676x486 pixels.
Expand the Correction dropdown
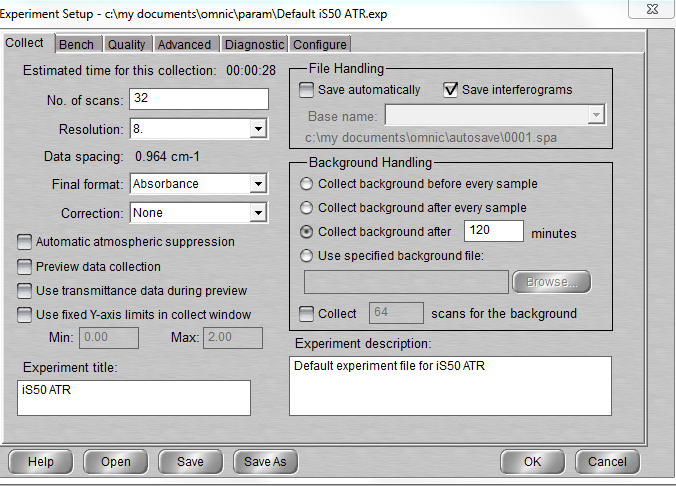258,213
